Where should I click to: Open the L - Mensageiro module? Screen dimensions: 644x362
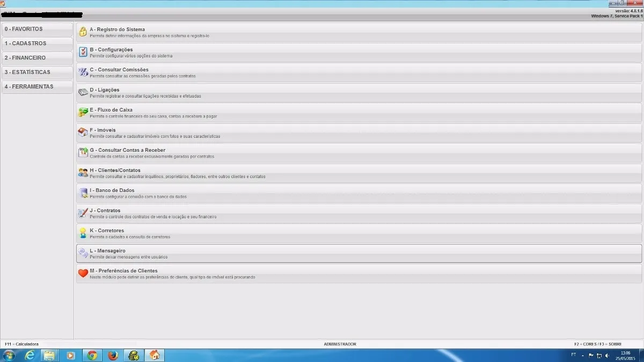click(x=359, y=253)
